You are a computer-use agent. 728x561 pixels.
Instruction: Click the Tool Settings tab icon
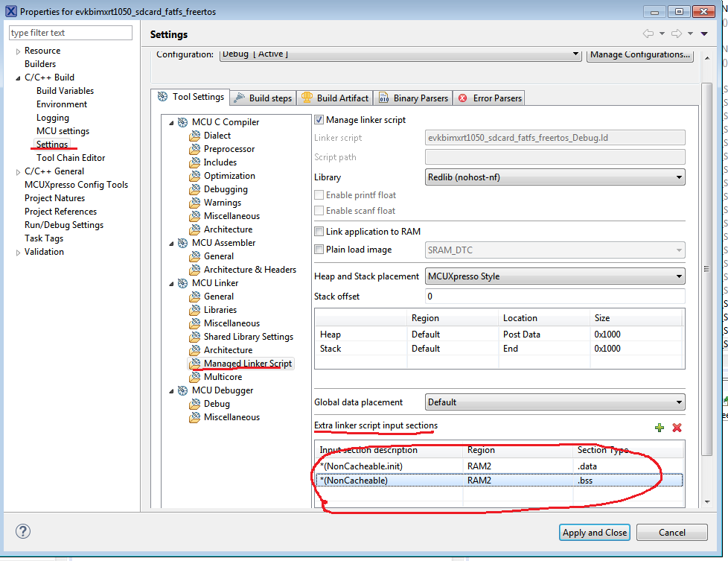(x=162, y=97)
